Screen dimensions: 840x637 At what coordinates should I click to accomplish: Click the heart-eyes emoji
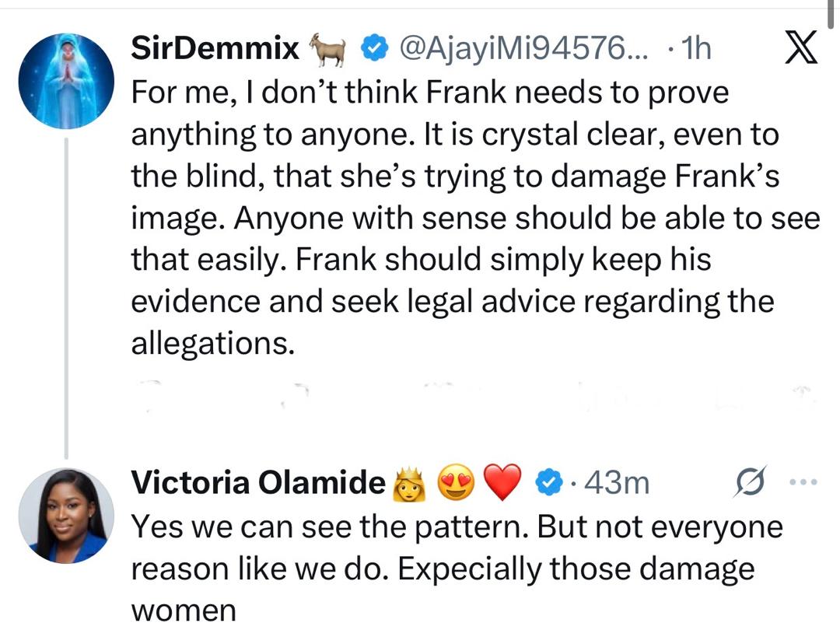coord(456,482)
